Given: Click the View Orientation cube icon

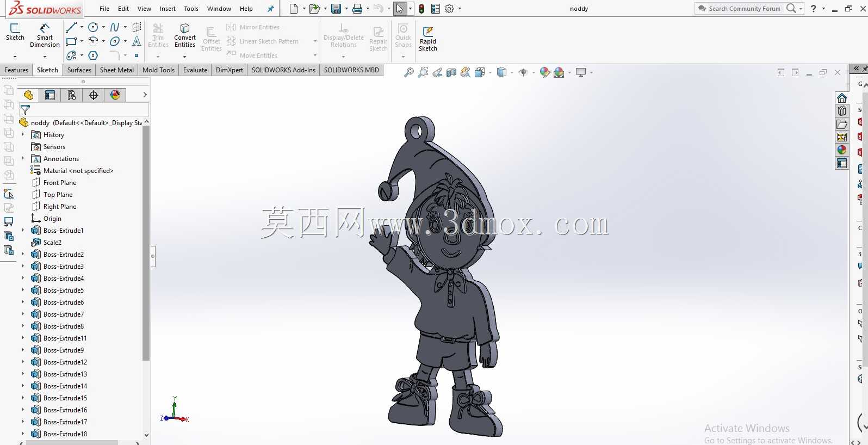Looking at the screenshot, I should click(x=480, y=72).
